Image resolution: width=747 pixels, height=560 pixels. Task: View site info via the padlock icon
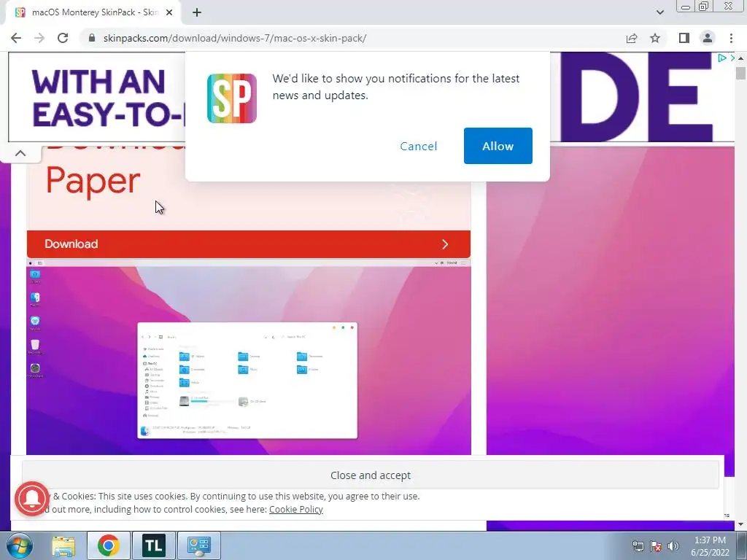click(92, 38)
